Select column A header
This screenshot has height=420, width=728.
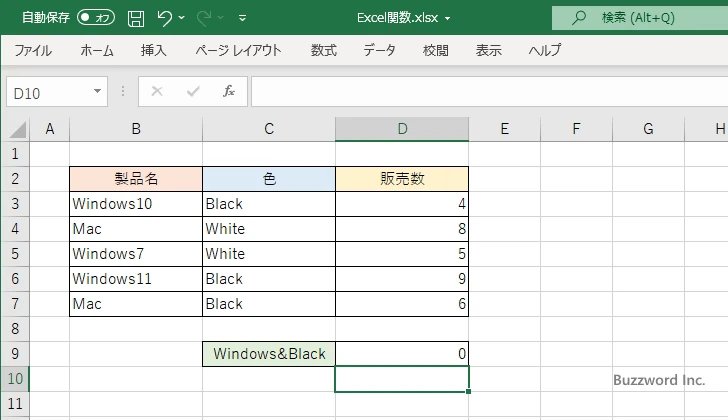(50, 129)
